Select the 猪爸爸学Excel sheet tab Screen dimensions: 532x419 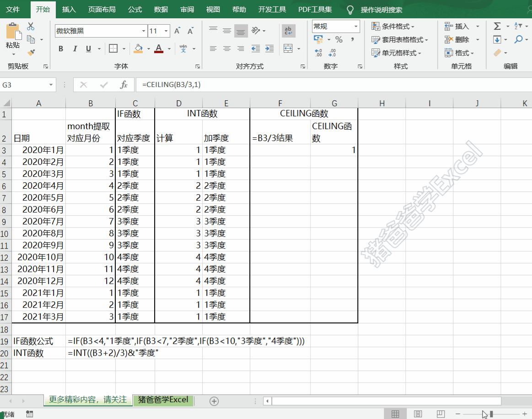coord(163,400)
